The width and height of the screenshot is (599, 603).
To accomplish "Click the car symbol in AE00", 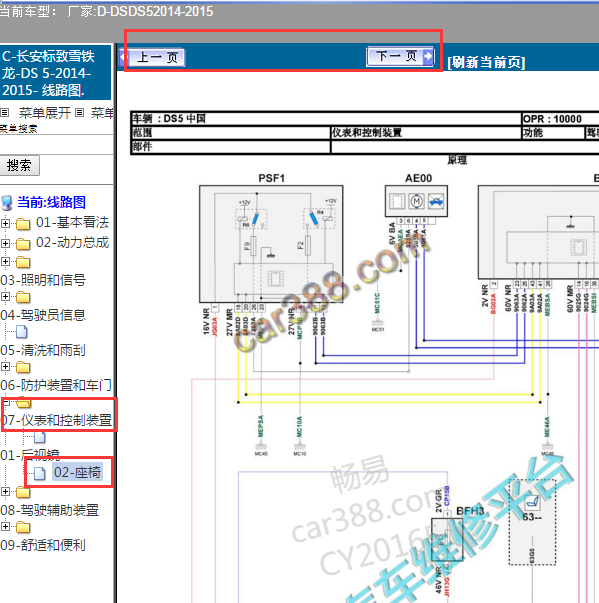I will coord(436,201).
